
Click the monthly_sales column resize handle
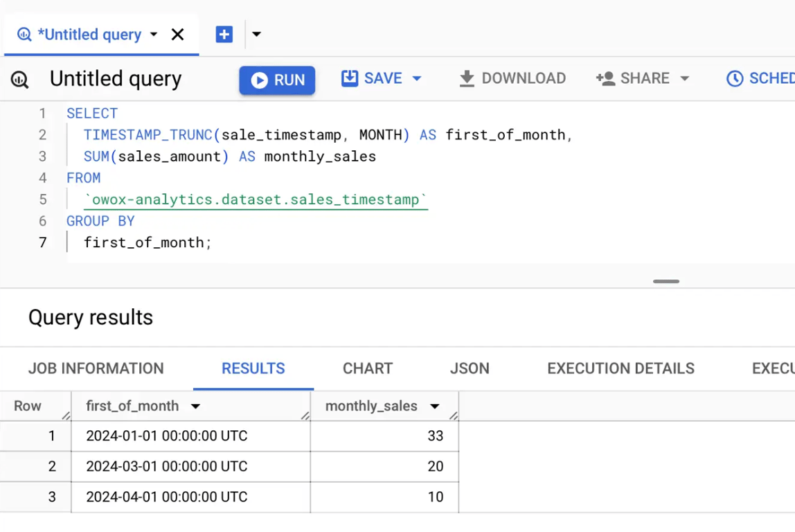(454, 416)
